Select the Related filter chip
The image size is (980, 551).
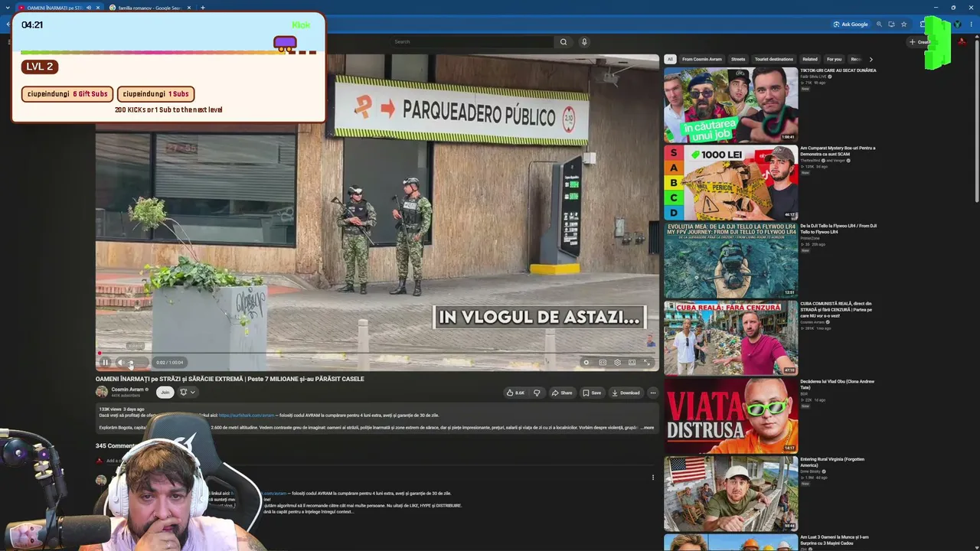coord(810,59)
